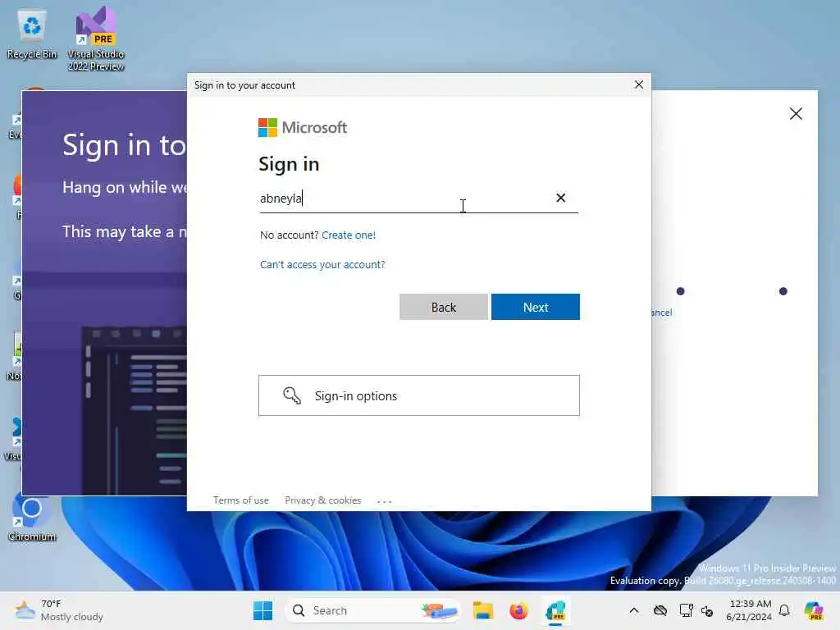Click the Back button in sign-in dialog

444,307
